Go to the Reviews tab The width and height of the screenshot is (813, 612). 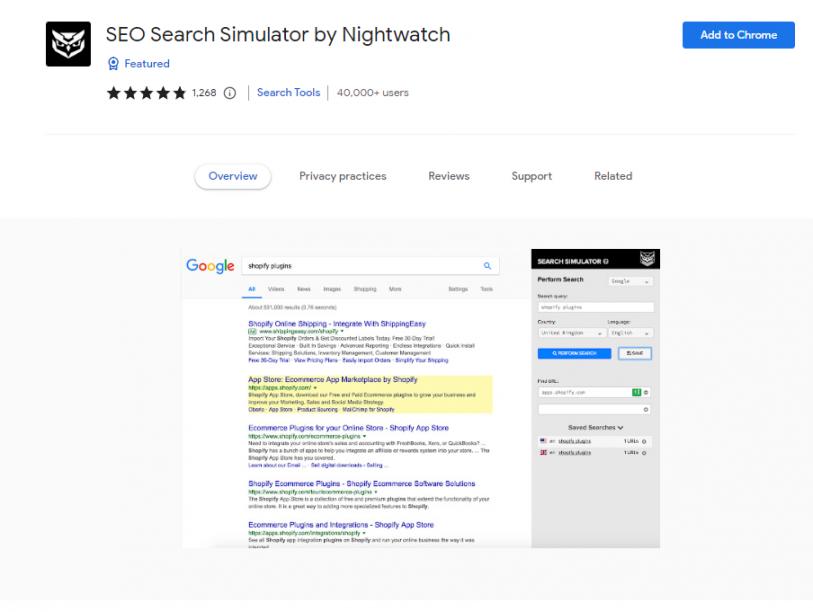(x=449, y=176)
